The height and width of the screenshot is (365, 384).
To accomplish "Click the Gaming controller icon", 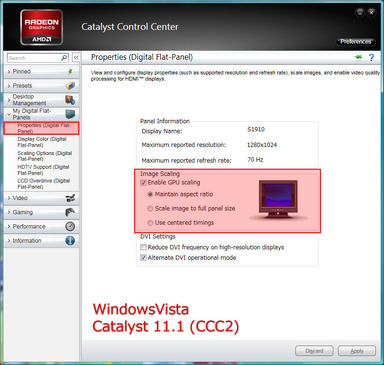I will tap(70, 212).
